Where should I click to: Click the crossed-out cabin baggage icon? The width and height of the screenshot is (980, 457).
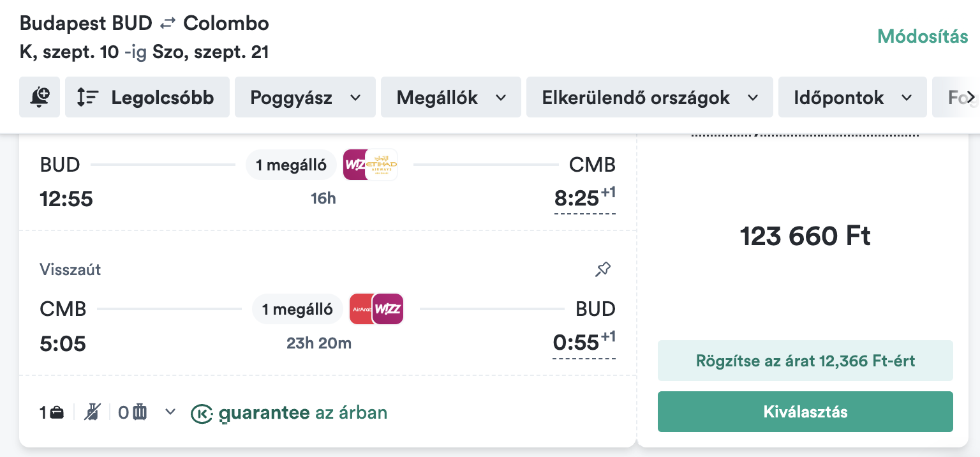coord(93,413)
